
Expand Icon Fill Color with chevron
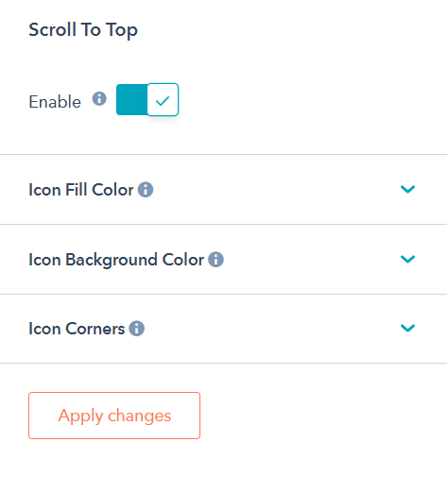tap(407, 189)
